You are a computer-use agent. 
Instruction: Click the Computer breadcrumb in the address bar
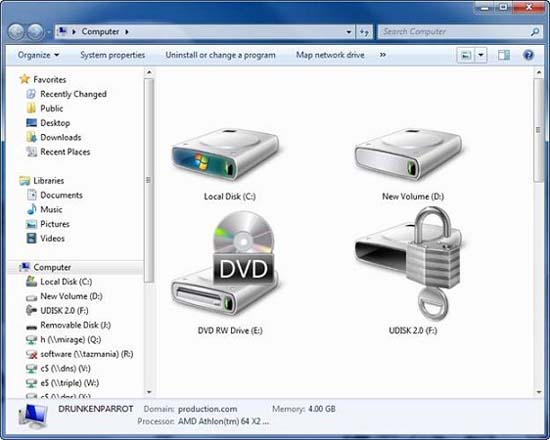pos(100,32)
